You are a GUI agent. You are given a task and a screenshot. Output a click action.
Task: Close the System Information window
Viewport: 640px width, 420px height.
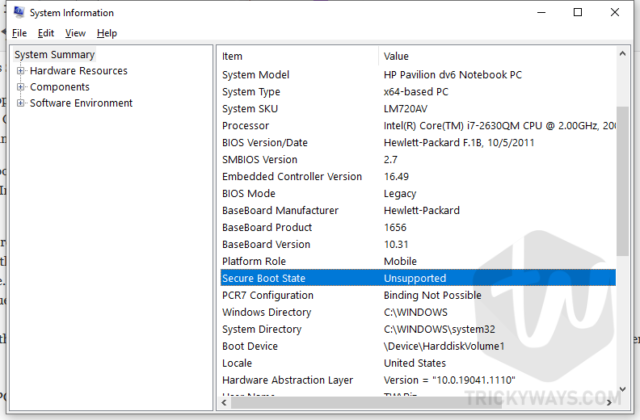615,13
